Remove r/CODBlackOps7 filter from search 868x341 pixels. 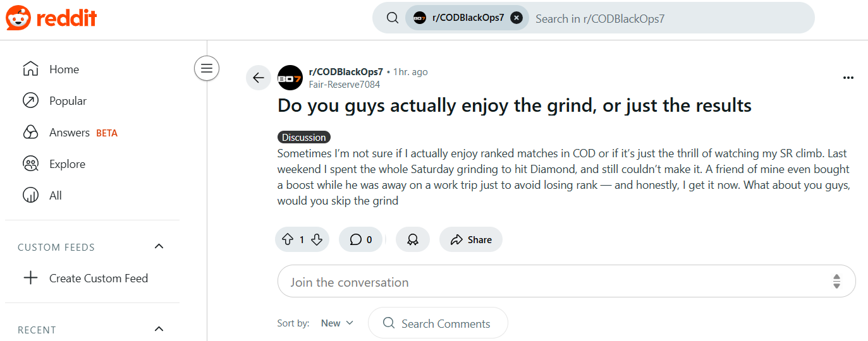(517, 18)
